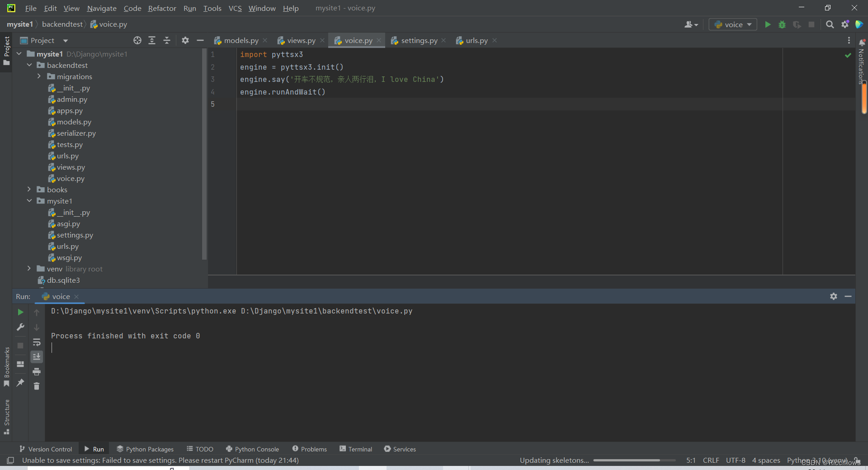Clear the Run console output
Image resolution: width=868 pixels, height=470 pixels.
click(37, 386)
